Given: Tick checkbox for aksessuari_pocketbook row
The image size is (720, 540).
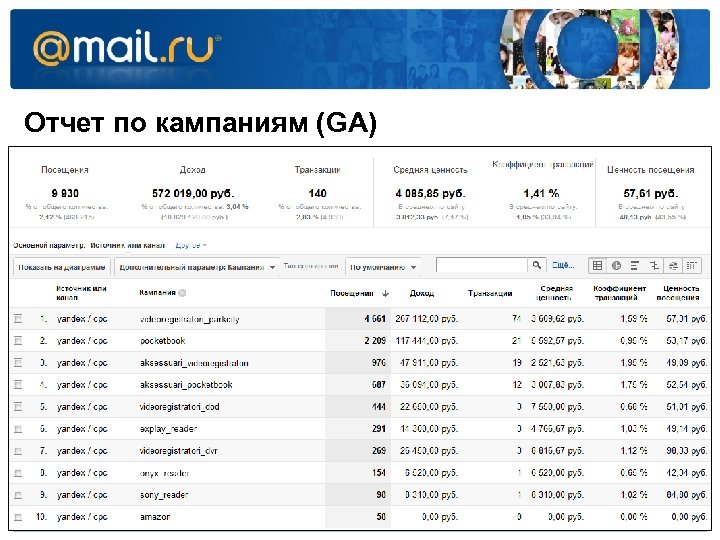Looking at the screenshot, I should point(18,384).
